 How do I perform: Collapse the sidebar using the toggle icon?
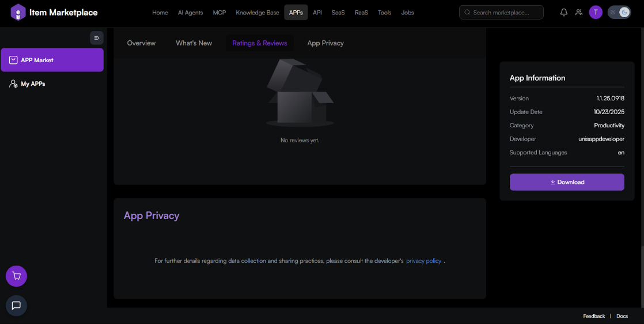[96, 37]
